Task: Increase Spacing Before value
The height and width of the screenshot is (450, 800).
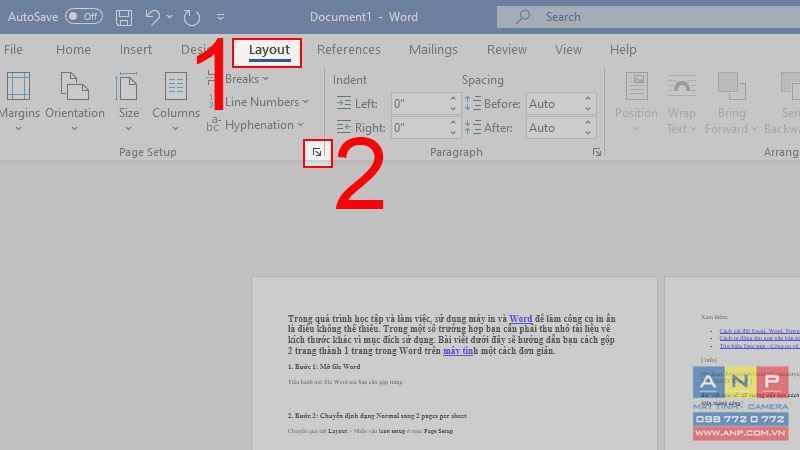Action: (588, 98)
